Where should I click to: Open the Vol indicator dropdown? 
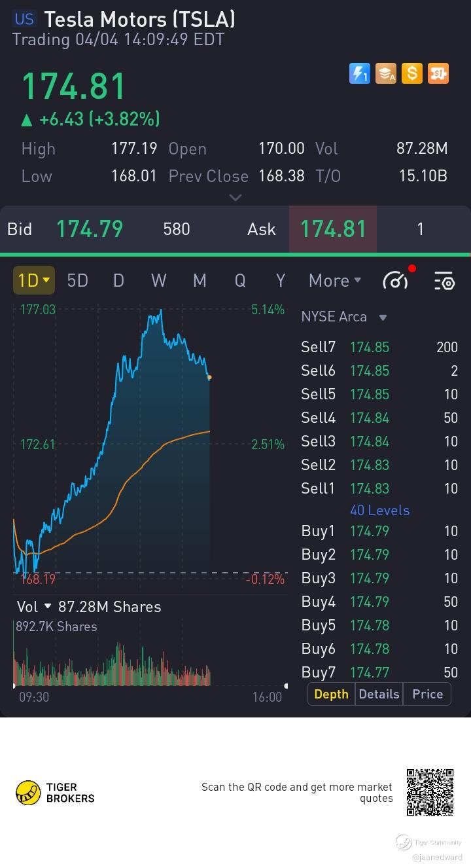tap(35, 607)
